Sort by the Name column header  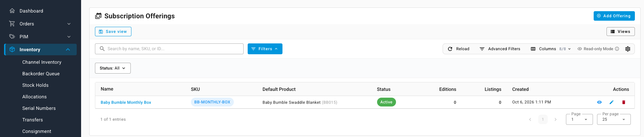point(107,89)
